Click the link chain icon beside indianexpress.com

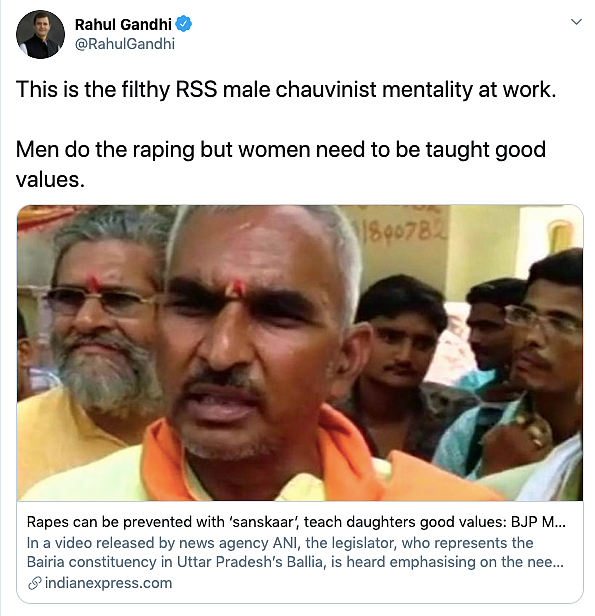tap(35, 583)
